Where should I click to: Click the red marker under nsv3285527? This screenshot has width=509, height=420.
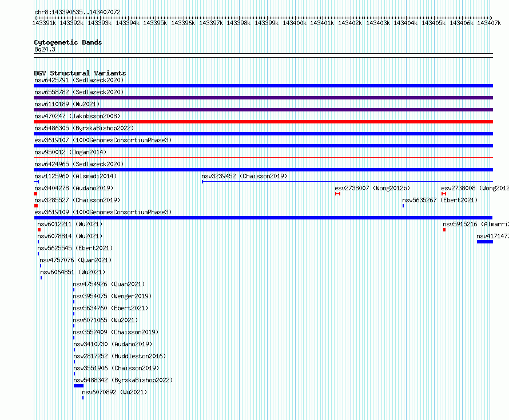pos(36,206)
